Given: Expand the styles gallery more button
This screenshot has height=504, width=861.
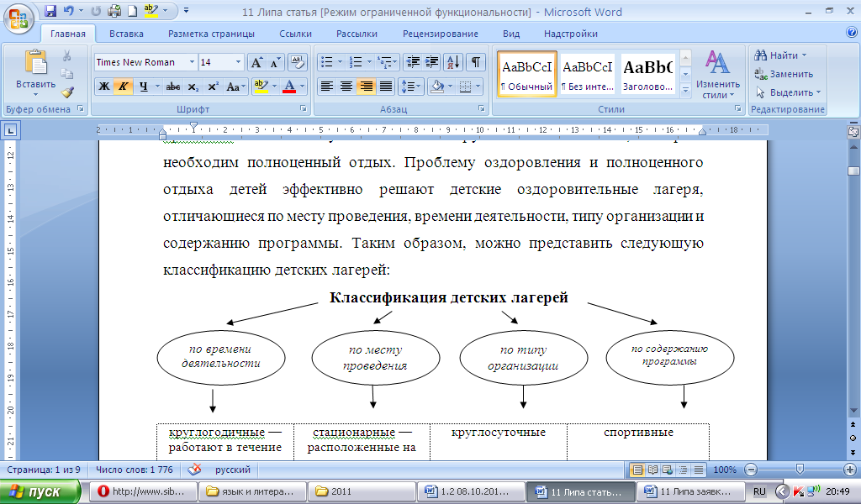Looking at the screenshot, I should point(685,90).
